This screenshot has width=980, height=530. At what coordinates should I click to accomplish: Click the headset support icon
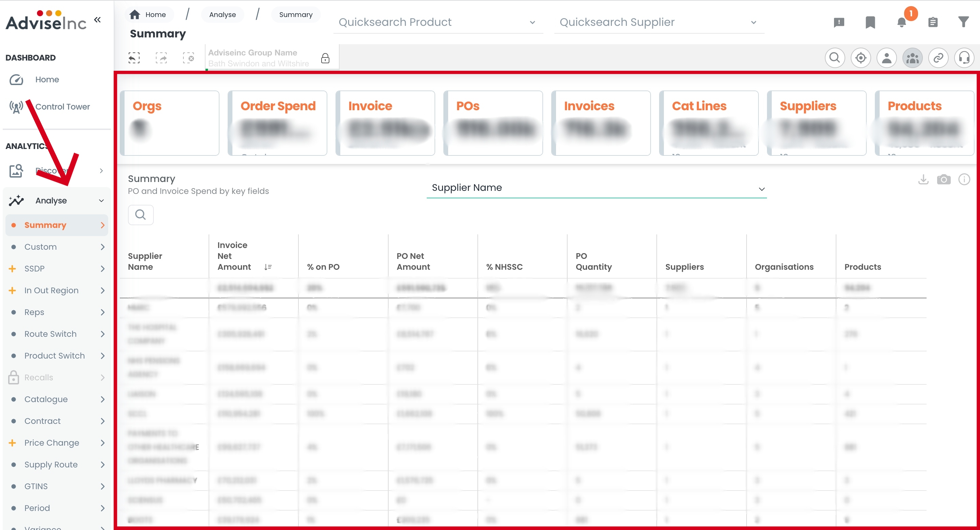964,58
